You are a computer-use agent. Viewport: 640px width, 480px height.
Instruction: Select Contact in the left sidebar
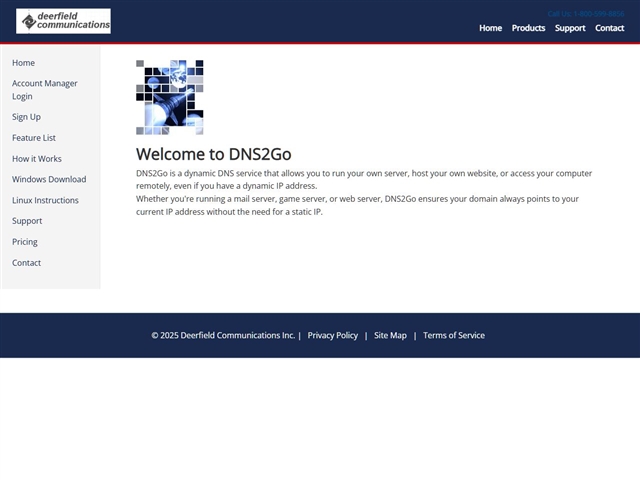(27, 263)
